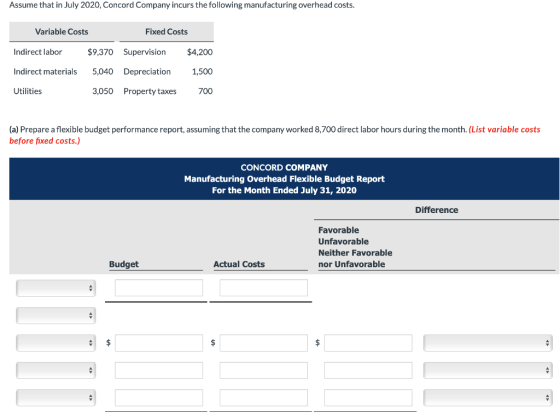This screenshot has height=415, width=560.
Task: Click the Depreciation amount 1,500
Action: pyautogui.click(x=202, y=71)
